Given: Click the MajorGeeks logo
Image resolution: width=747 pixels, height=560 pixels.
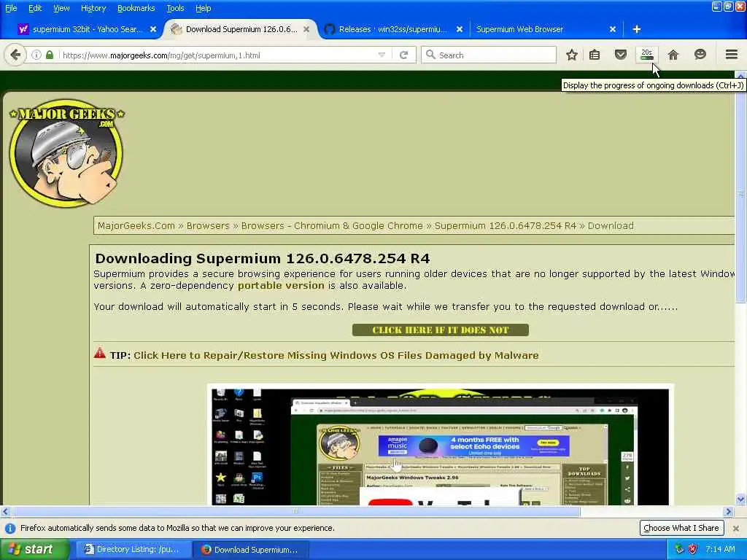Looking at the screenshot, I should (66, 153).
